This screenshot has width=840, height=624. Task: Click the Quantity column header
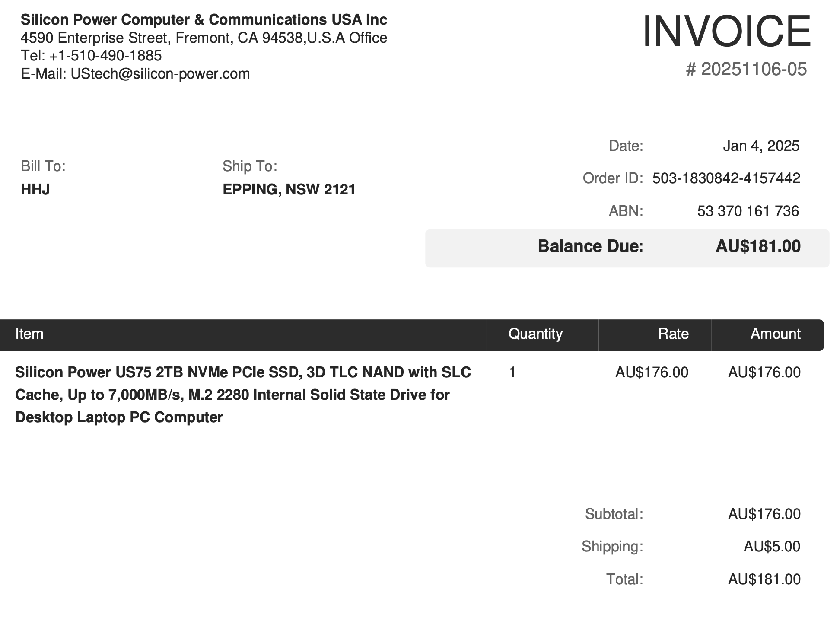click(x=535, y=334)
